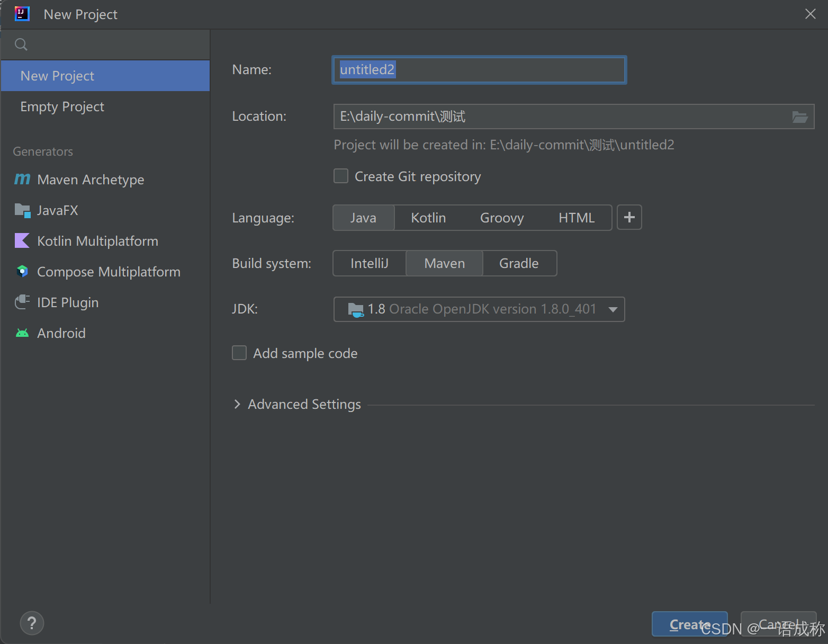Set build system to Gradle

pyautogui.click(x=519, y=263)
